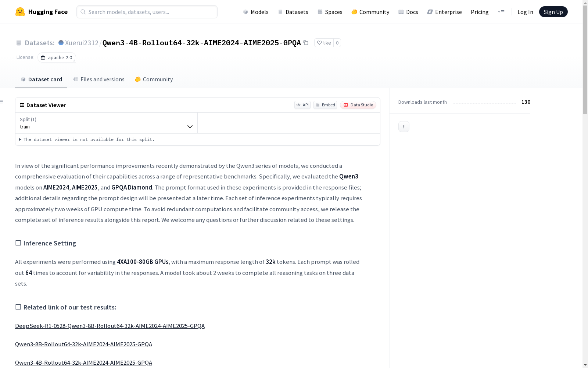This screenshot has width=588, height=368.
Task: Open Data Studio
Action: point(358,105)
